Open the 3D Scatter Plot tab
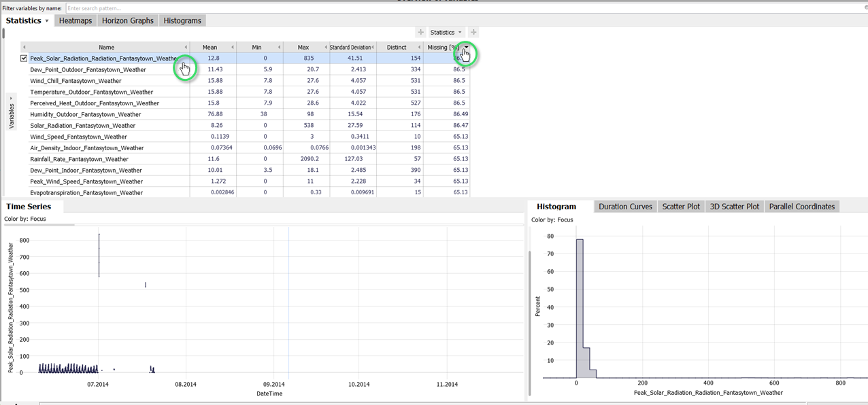This screenshot has height=405, width=868. [734, 207]
